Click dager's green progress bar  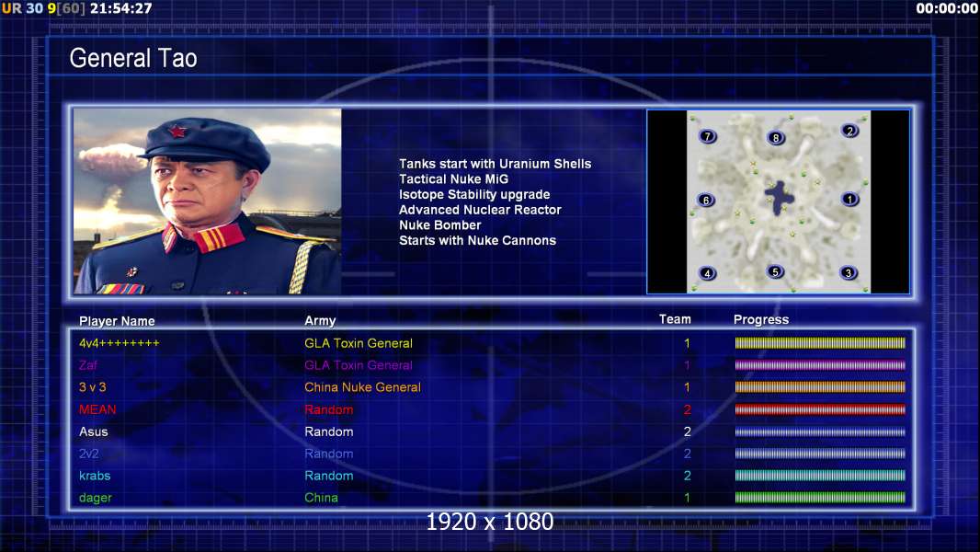pyautogui.click(x=820, y=498)
